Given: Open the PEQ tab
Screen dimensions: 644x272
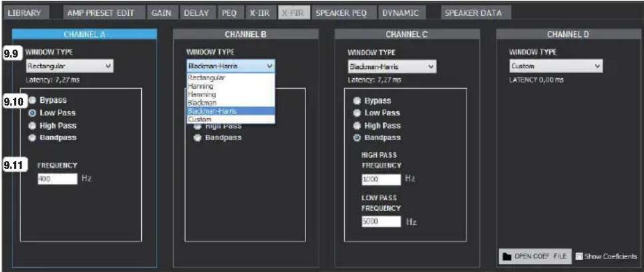Looking at the screenshot, I should 230,13.
